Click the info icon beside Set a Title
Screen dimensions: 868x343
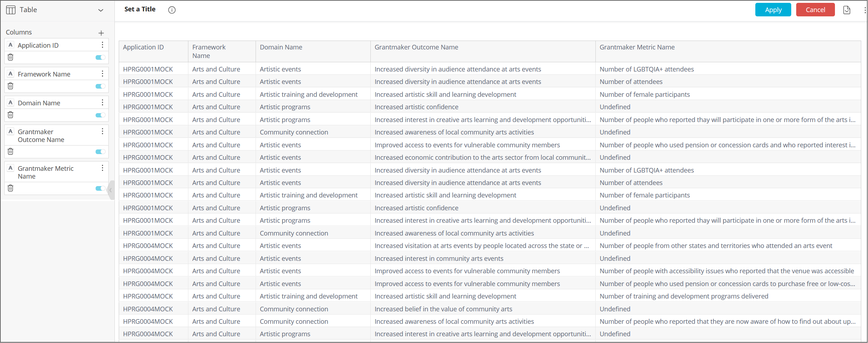point(172,10)
